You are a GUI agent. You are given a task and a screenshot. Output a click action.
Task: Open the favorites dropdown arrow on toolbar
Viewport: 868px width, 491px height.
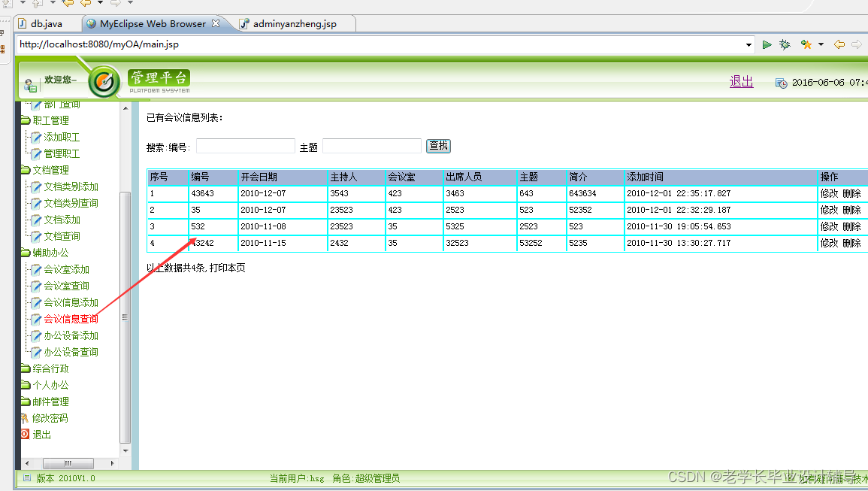tap(820, 44)
